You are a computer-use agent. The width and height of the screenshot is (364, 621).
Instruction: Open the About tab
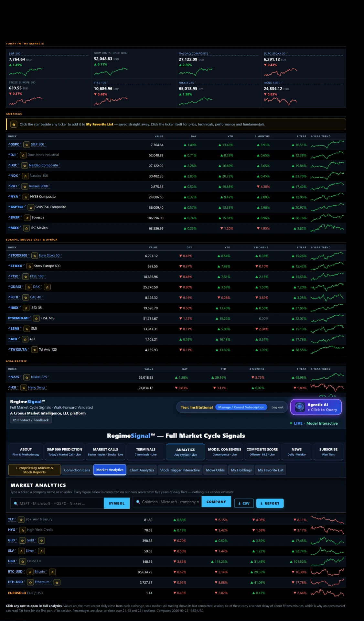pyautogui.click(x=26, y=452)
